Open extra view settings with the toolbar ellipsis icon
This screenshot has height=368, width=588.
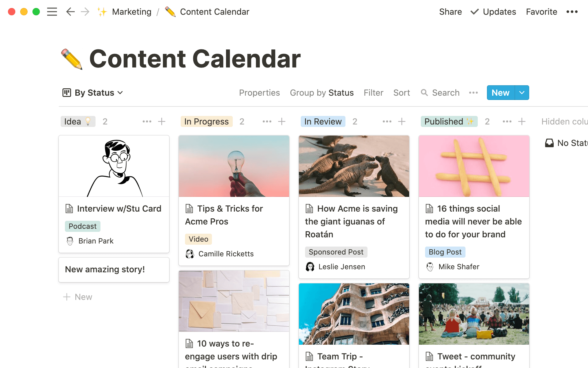[473, 93]
